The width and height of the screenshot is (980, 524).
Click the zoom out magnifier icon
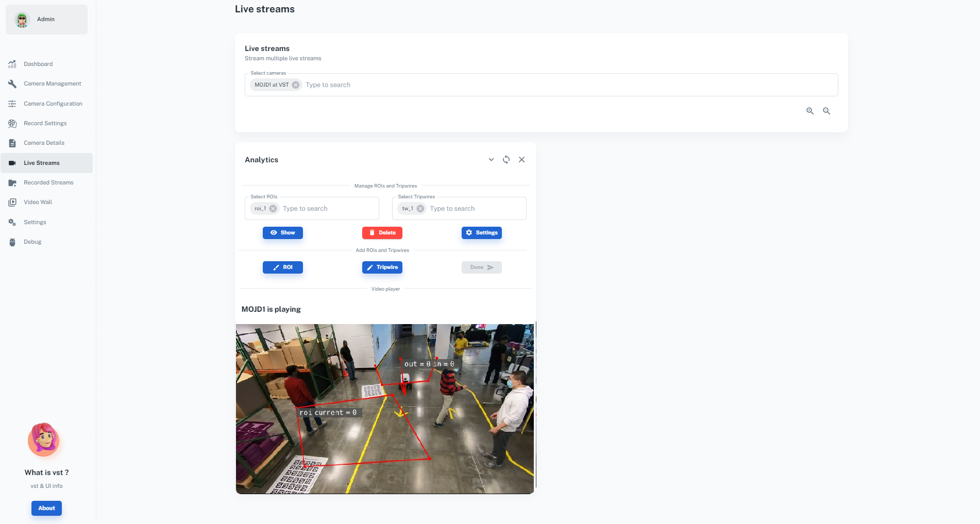point(826,111)
